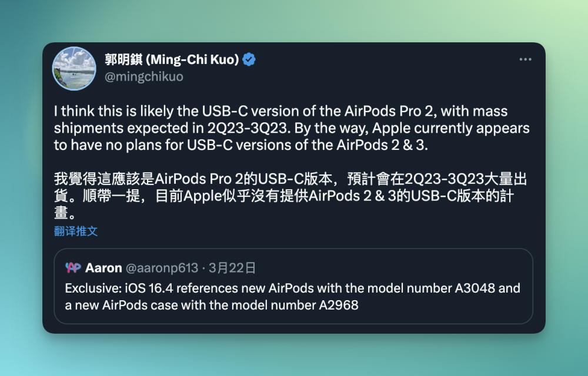Click the final Chinese characters 畫。
The image size is (588, 376).
click(65, 213)
